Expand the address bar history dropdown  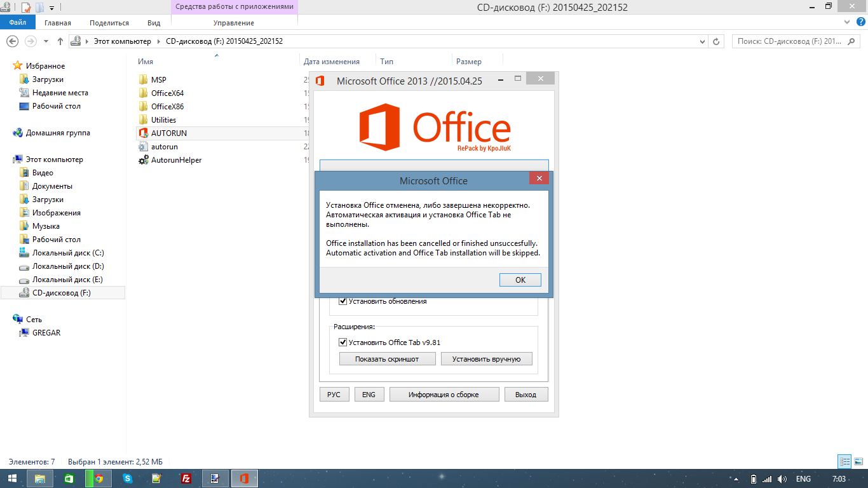tap(702, 41)
